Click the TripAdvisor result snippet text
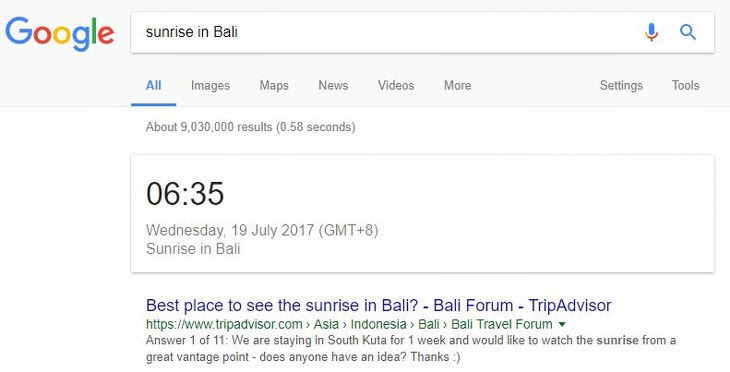730x372 pixels. [411, 349]
